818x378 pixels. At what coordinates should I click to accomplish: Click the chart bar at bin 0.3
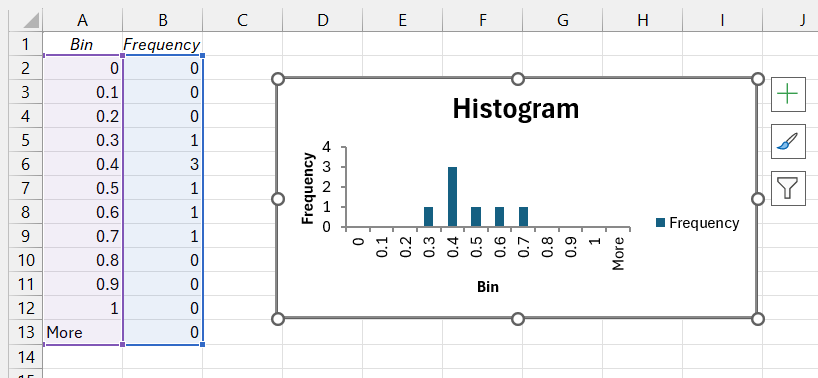coord(428,217)
